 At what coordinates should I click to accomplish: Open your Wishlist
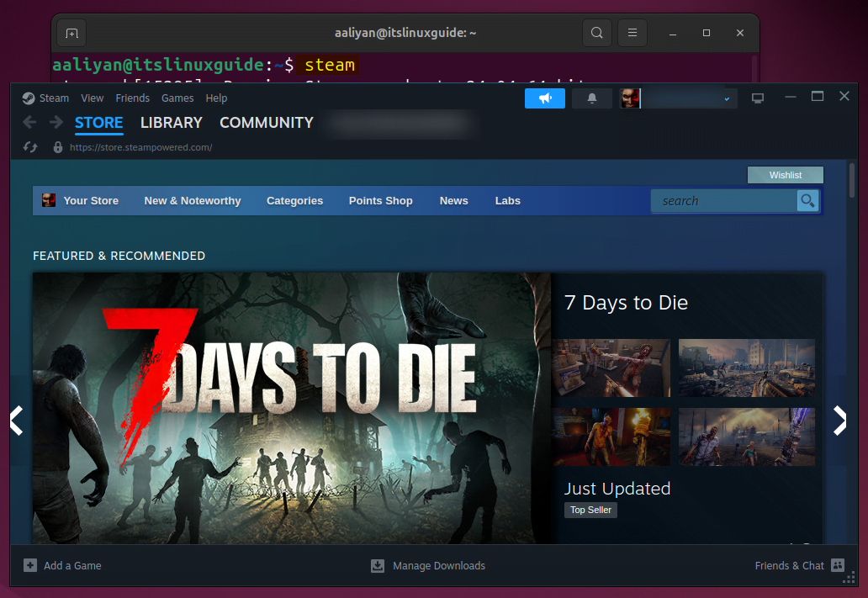785,174
